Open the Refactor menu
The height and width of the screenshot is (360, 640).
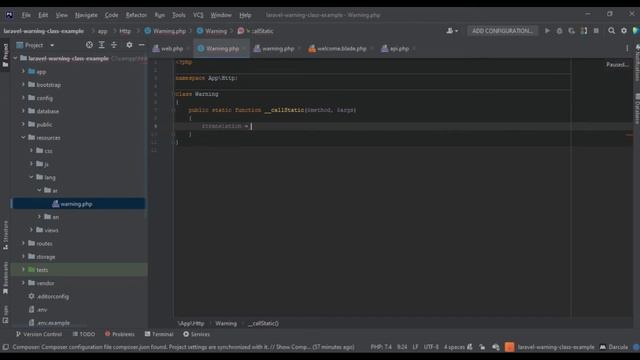(x=136, y=15)
